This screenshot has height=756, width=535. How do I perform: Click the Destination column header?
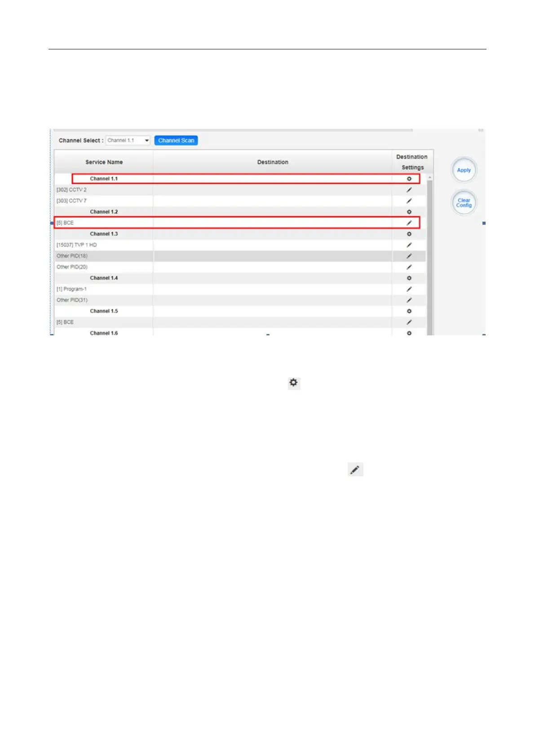273,162
